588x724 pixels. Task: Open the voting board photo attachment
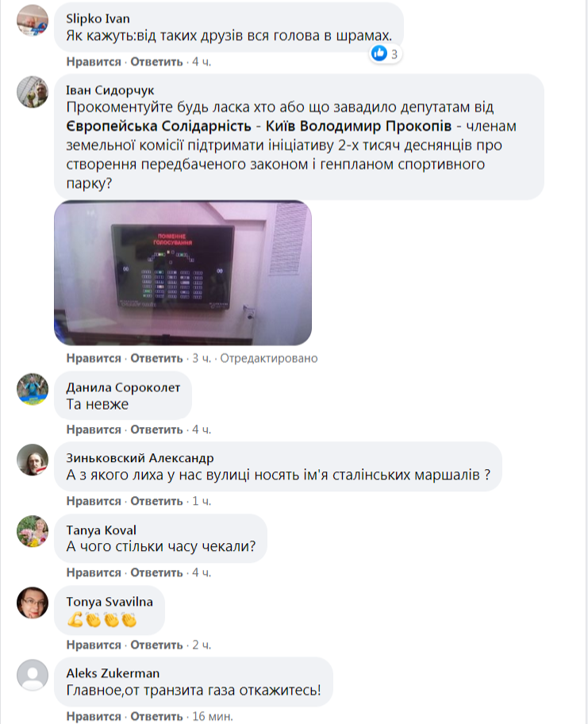[x=183, y=273]
